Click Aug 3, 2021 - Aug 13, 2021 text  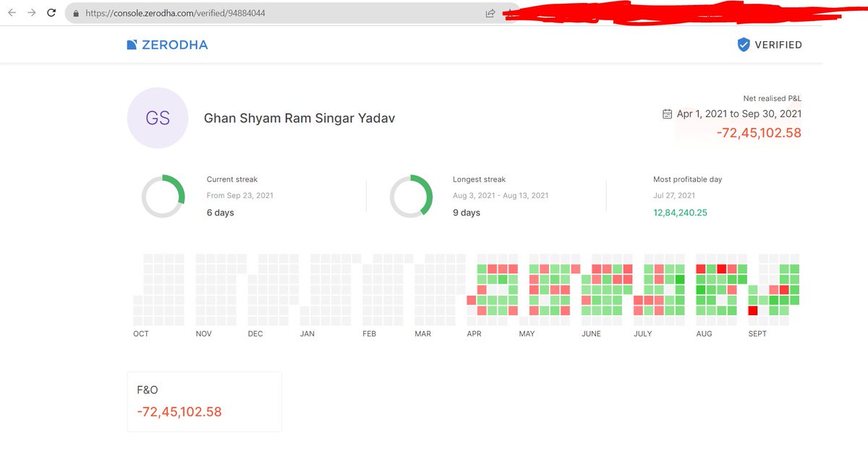coord(501,195)
